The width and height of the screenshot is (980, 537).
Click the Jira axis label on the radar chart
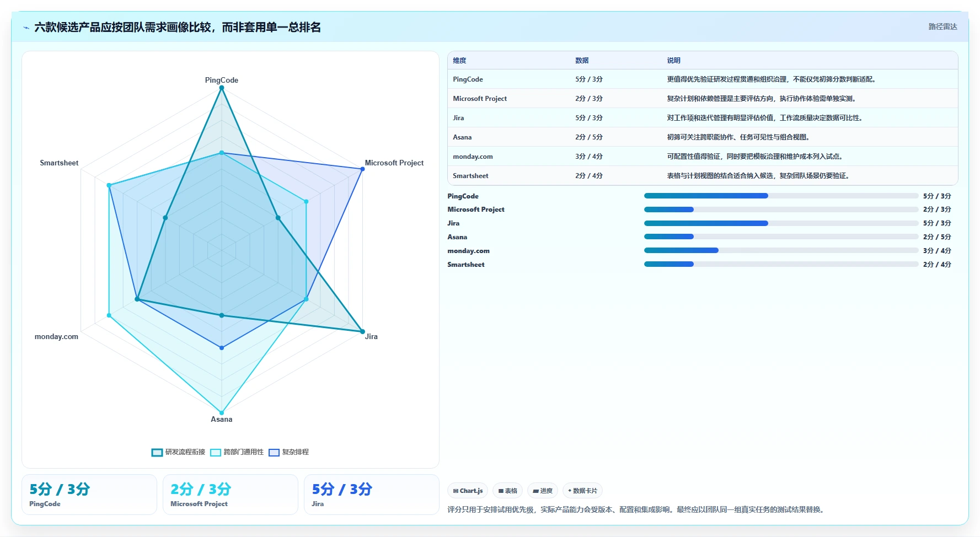[372, 336]
